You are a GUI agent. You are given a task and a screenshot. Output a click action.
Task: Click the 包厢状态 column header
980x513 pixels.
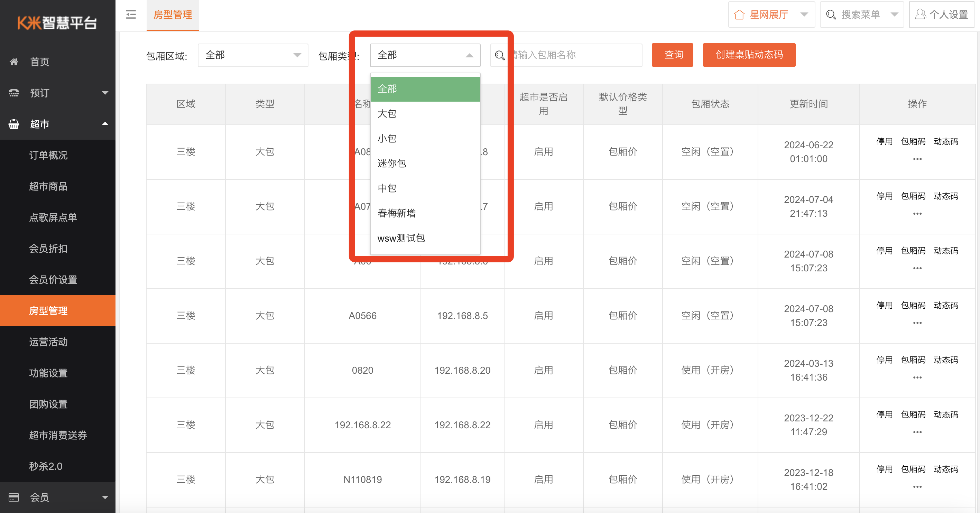click(710, 104)
